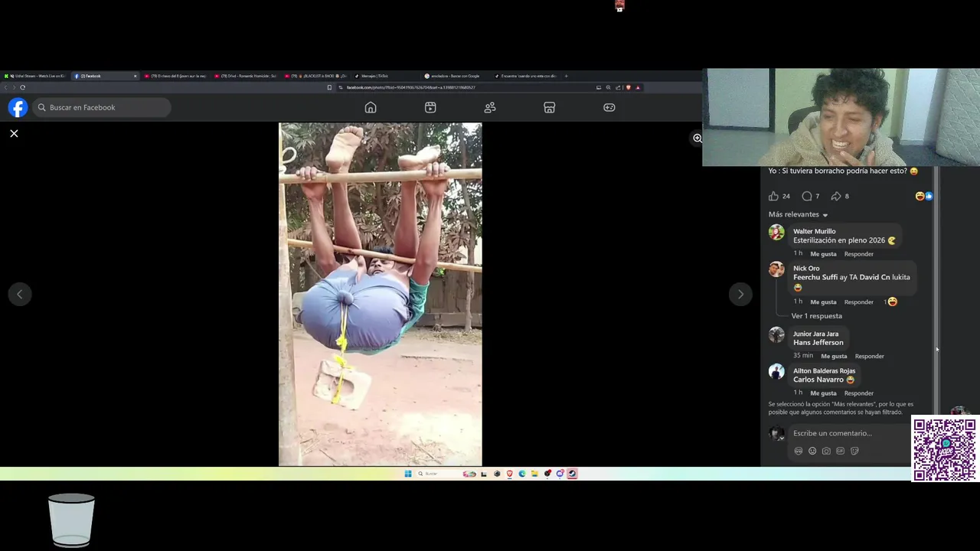Close the photo viewer with X

coord(14,133)
